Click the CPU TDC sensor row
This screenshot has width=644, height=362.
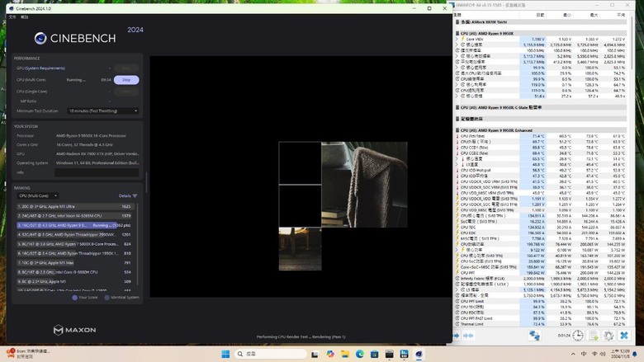click(x=541, y=227)
